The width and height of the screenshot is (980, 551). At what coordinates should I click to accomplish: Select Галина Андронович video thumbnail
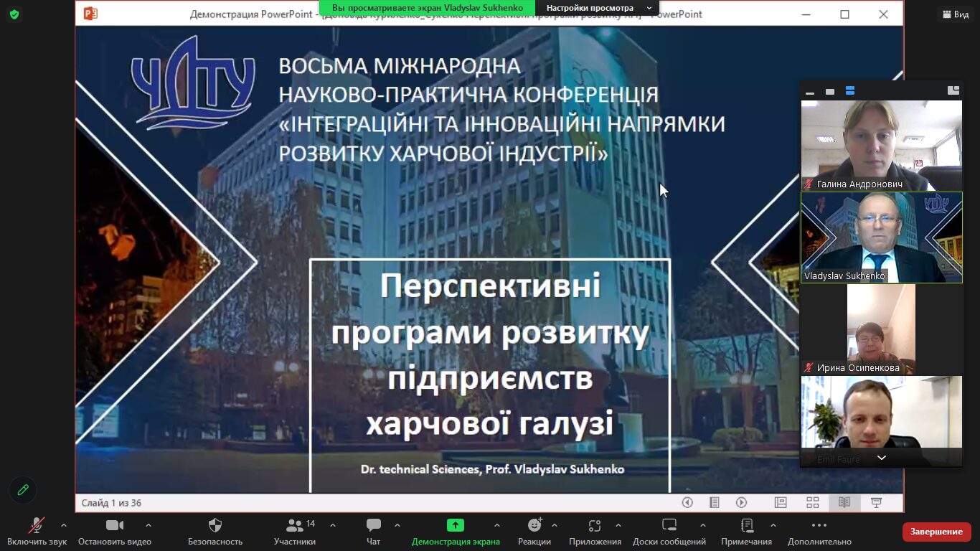[x=882, y=146]
